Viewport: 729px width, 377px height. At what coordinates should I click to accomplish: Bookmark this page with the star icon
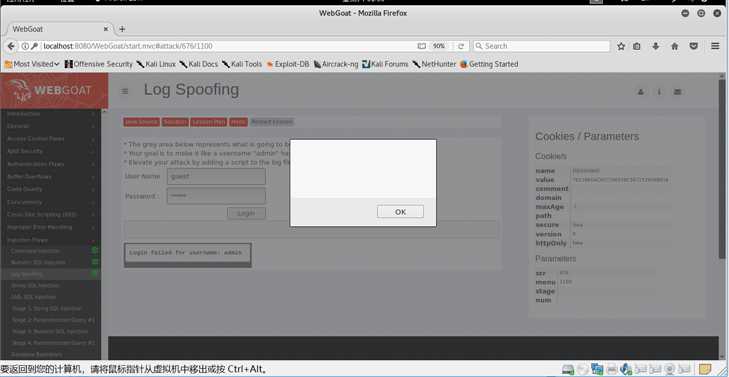click(x=621, y=46)
